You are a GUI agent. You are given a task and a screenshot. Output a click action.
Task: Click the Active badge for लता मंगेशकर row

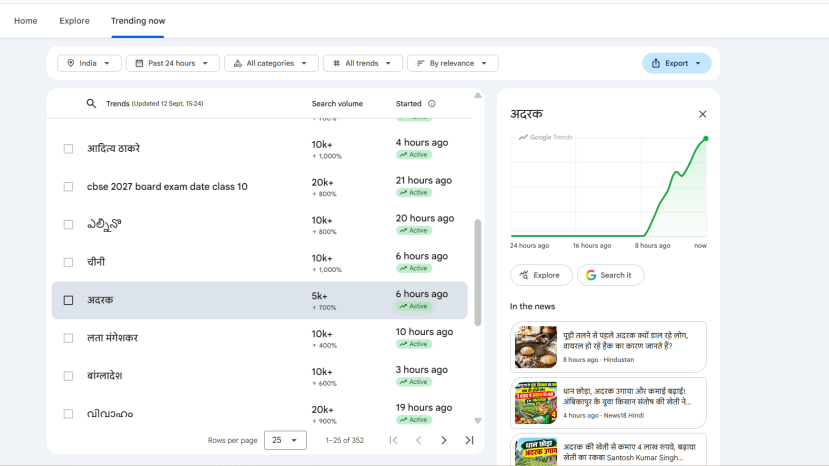point(414,344)
